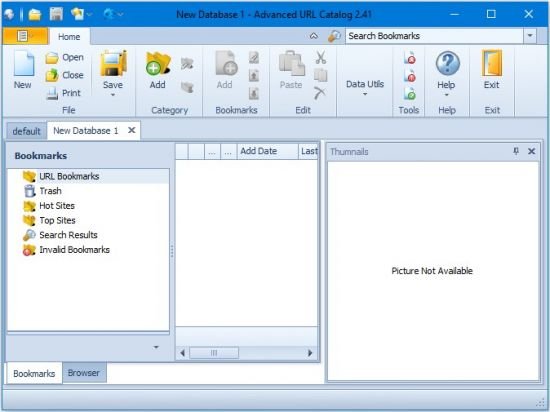
Task: Expand the Search Bookmarks dropdown arrow
Action: point(530,36)
